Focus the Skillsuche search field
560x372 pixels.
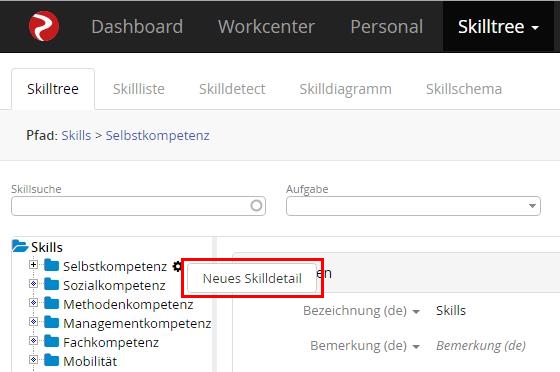(x=138, y=206)
